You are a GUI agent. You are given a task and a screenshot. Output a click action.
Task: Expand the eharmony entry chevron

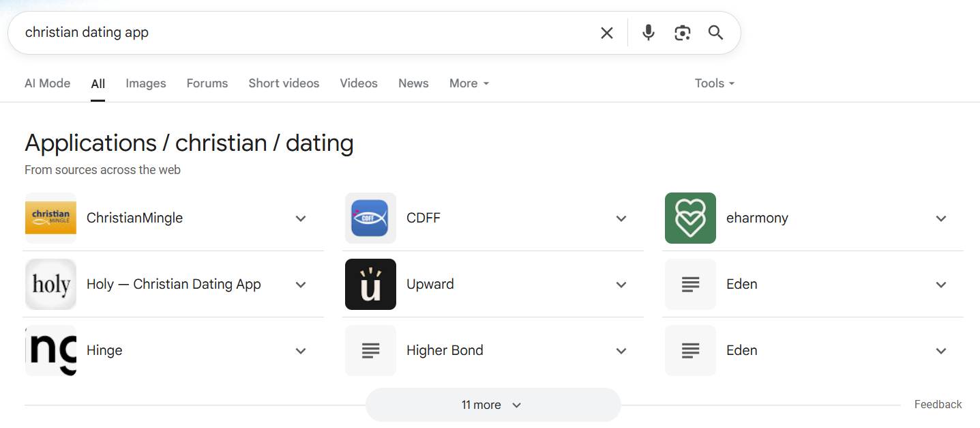(x=941, y=218)
